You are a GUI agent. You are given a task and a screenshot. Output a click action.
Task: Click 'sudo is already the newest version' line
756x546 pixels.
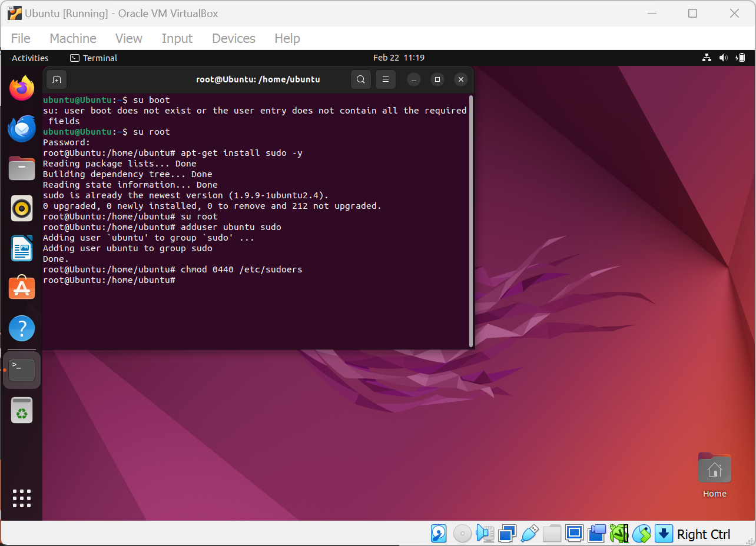pos(186,195)
